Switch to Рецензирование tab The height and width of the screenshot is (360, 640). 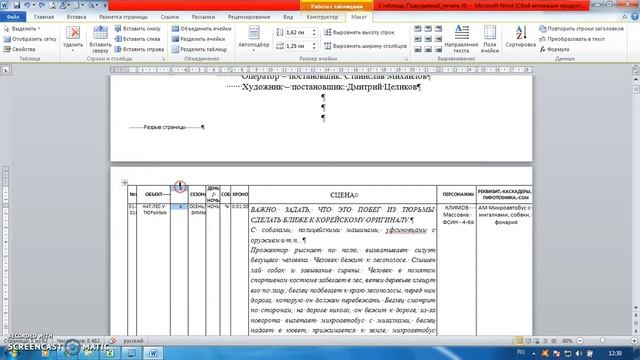[x=249, y=17]
